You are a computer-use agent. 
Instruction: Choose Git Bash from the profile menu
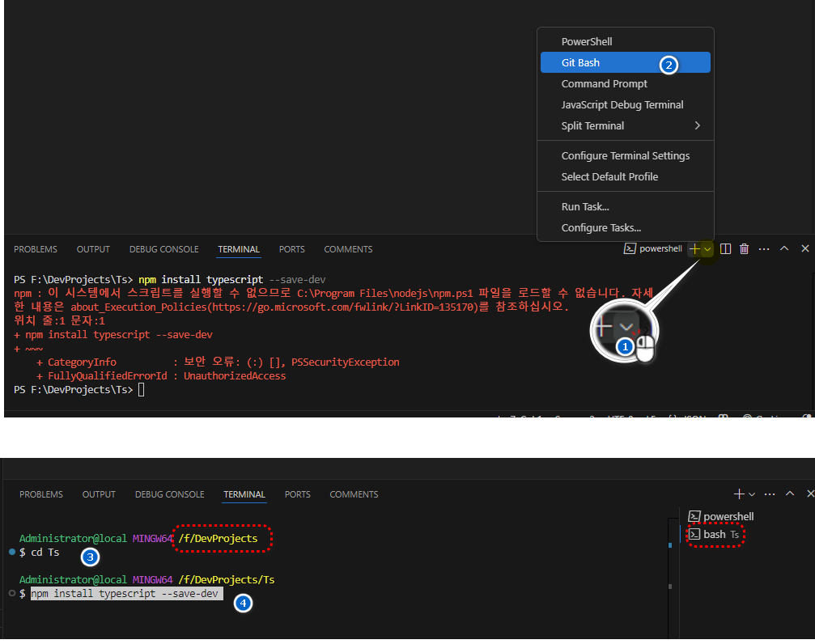(x=580, y=62)
